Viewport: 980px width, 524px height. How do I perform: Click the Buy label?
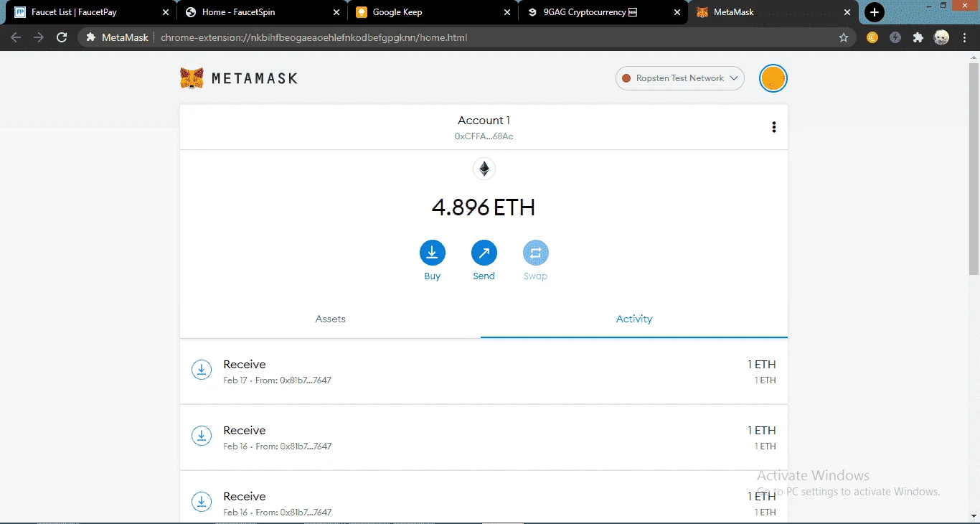[x=432, y=276]
